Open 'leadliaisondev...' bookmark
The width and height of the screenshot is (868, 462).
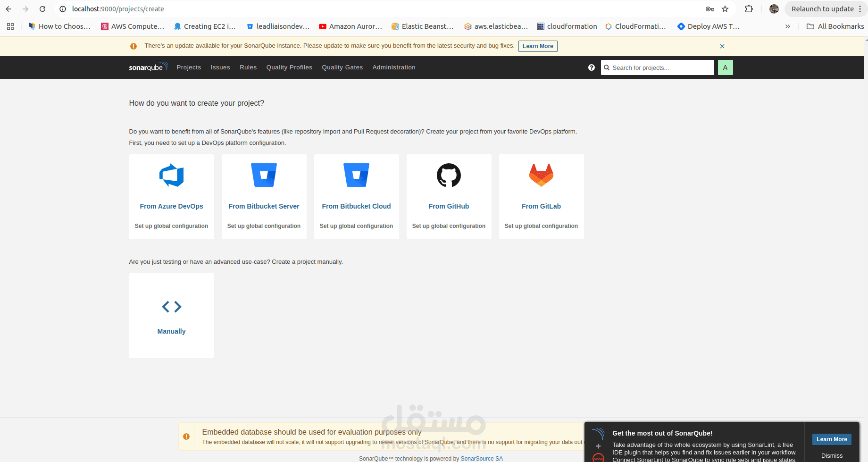[x=278, y=26]
